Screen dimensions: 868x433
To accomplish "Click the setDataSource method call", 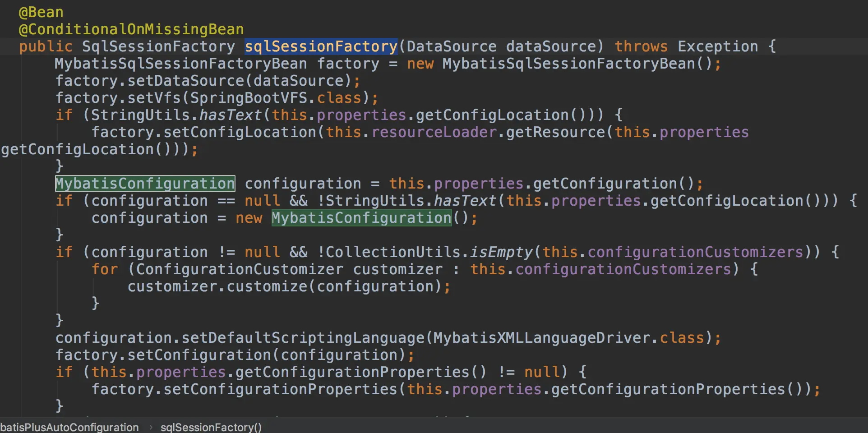I will pos(185,81).
